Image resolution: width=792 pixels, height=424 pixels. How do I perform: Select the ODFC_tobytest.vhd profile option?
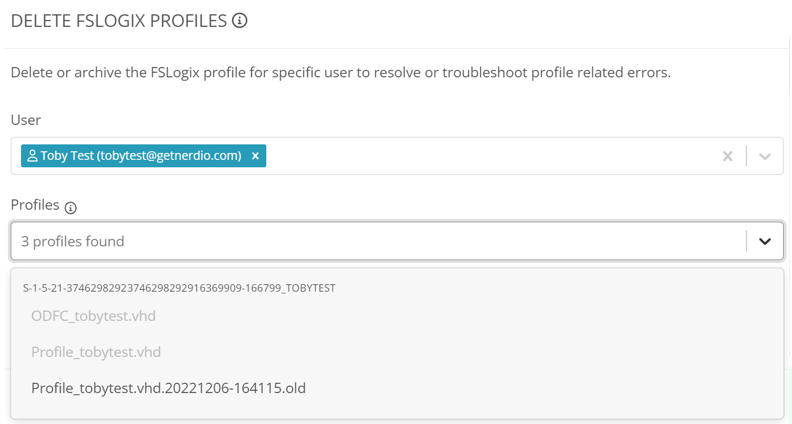(x=93, y=316)
